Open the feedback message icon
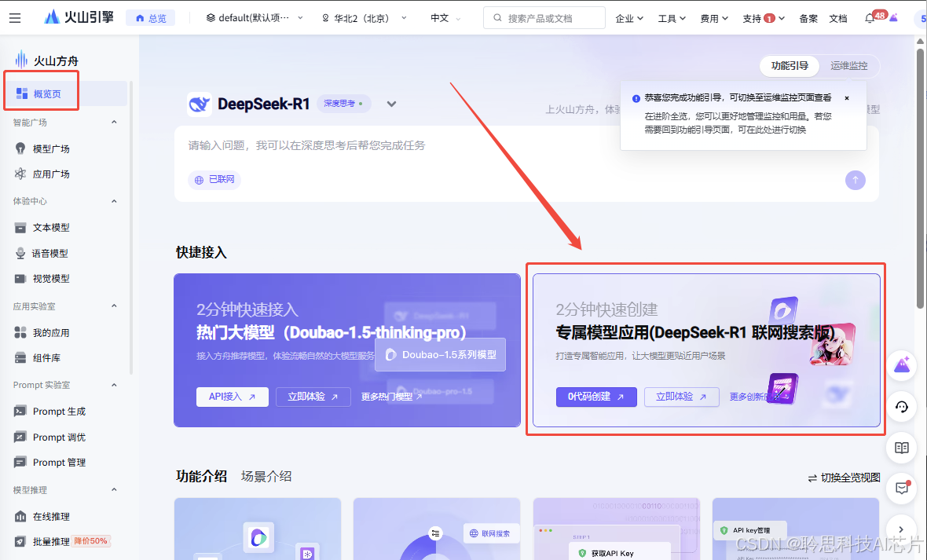The height and width of the screenshot is (560, 927). (x=902, y=489)
